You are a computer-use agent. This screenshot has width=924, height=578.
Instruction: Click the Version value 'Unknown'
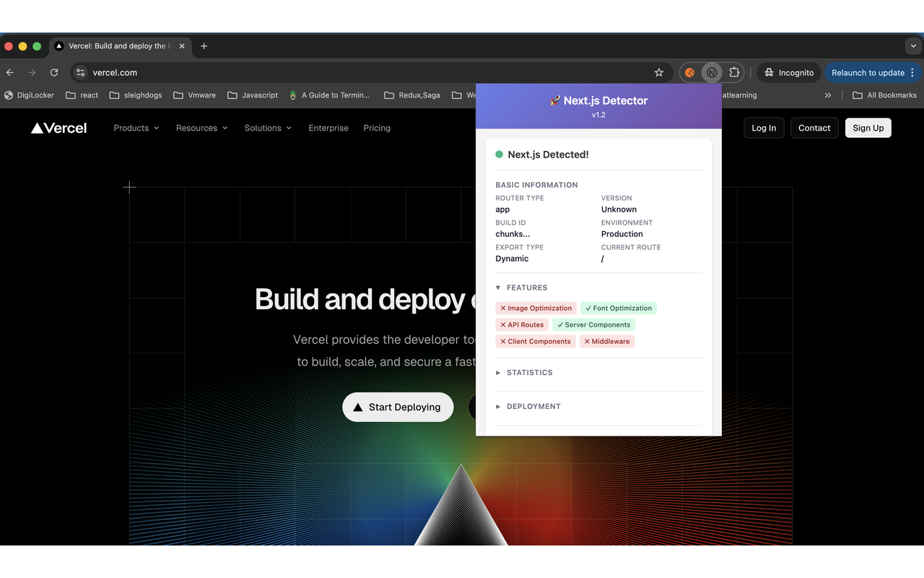click(x=619, y=210)
